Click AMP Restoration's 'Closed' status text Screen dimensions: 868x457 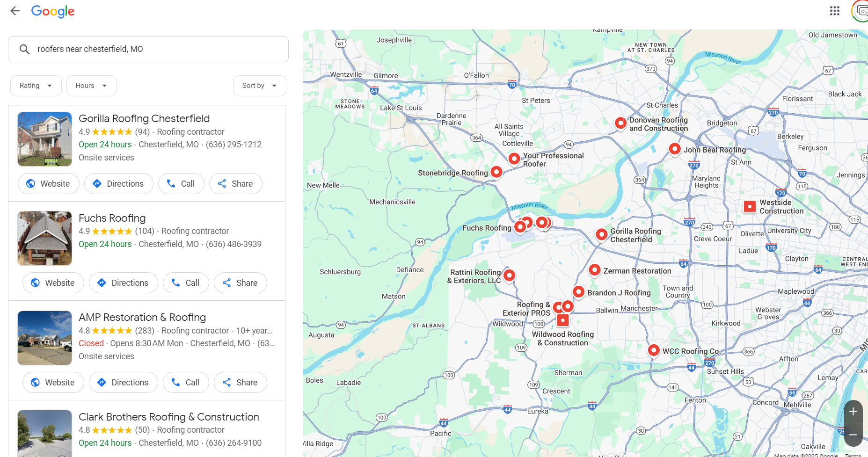91,343
